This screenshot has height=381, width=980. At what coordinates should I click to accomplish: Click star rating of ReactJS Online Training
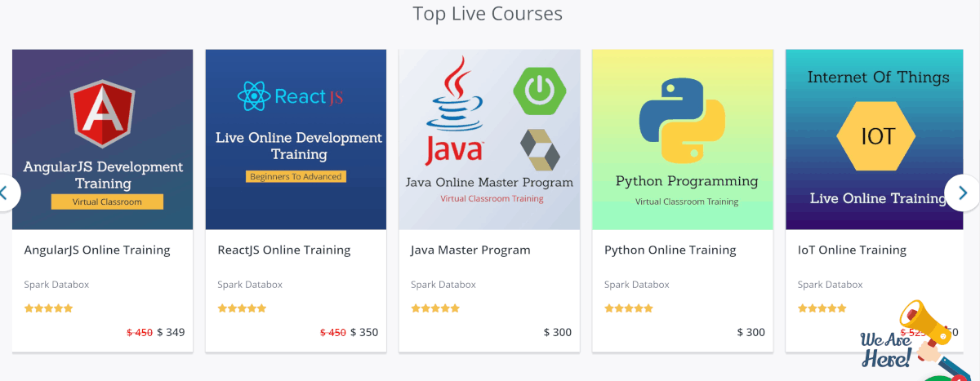pos(242,308)
